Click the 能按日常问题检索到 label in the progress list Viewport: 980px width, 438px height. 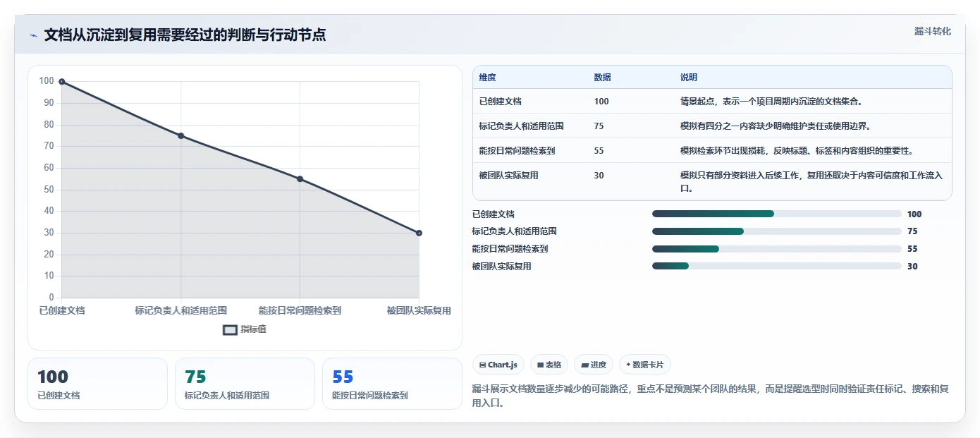[x=510, y=249]
